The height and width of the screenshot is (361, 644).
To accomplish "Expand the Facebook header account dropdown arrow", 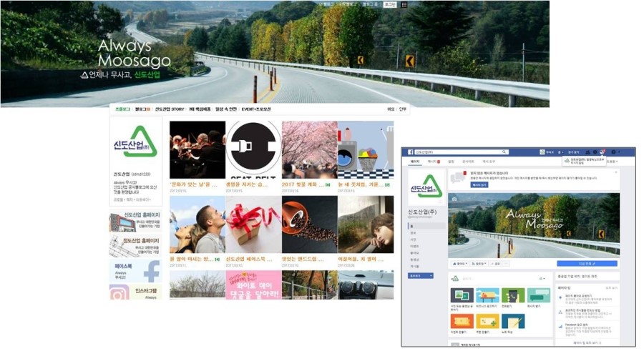I will coord(620,152).
